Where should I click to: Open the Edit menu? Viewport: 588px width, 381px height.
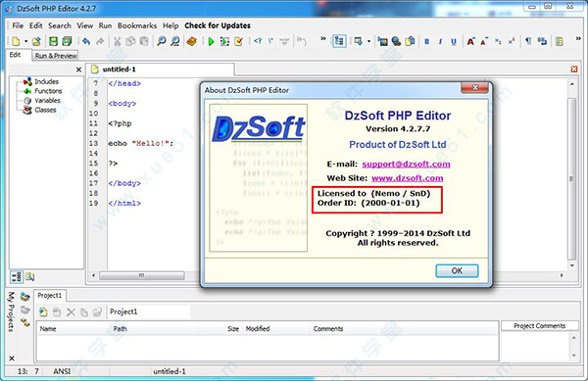click(35, 25)
